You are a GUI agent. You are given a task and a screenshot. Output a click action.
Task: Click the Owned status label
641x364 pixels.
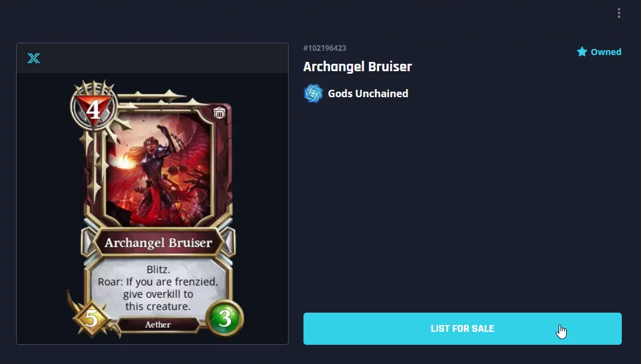606,52
